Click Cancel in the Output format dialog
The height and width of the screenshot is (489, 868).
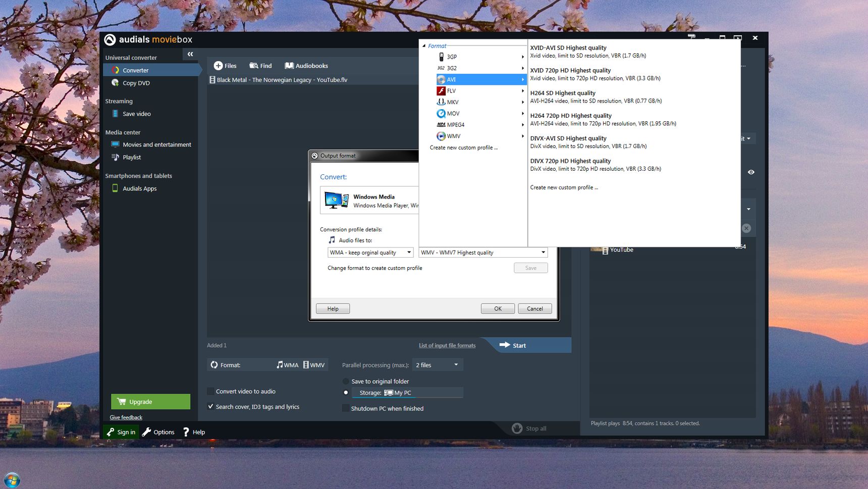534,309
